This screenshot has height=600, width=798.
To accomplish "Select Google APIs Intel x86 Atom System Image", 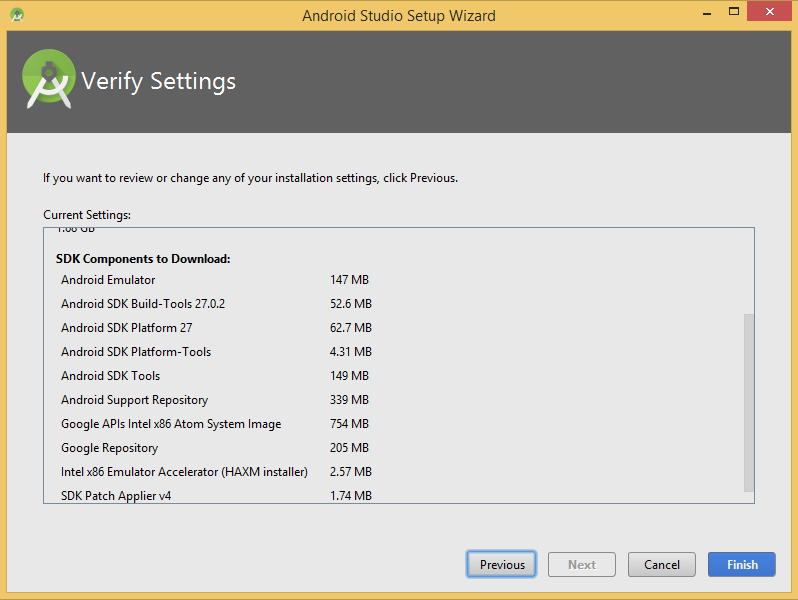I will (171, 424).
